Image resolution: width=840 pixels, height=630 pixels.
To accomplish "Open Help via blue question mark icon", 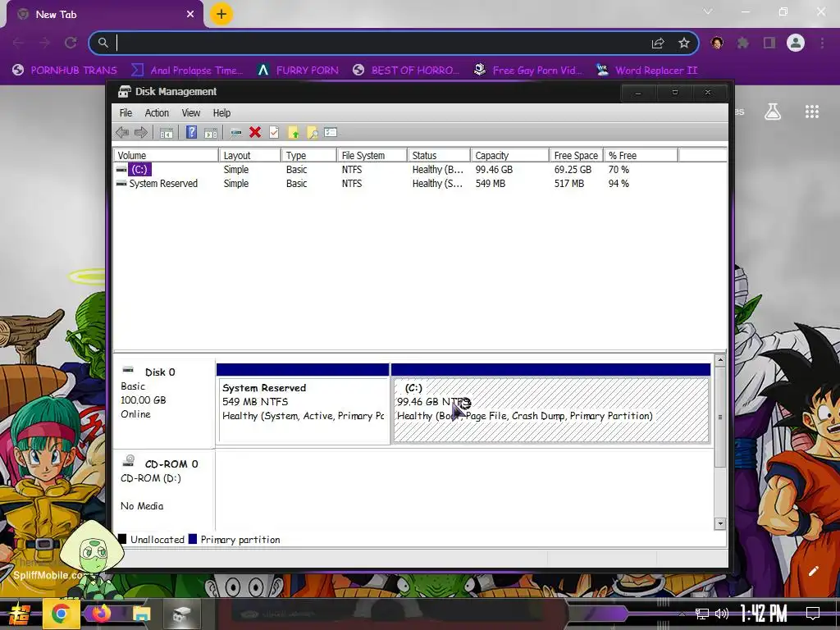I will pyautogui.click(x=191, y=132).
